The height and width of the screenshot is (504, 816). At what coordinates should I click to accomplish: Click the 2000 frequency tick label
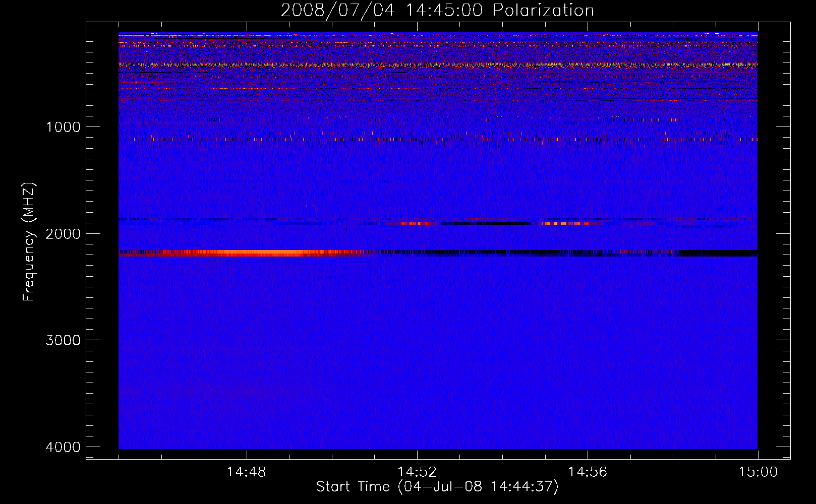pyautogui.click(x=63, y=233)
